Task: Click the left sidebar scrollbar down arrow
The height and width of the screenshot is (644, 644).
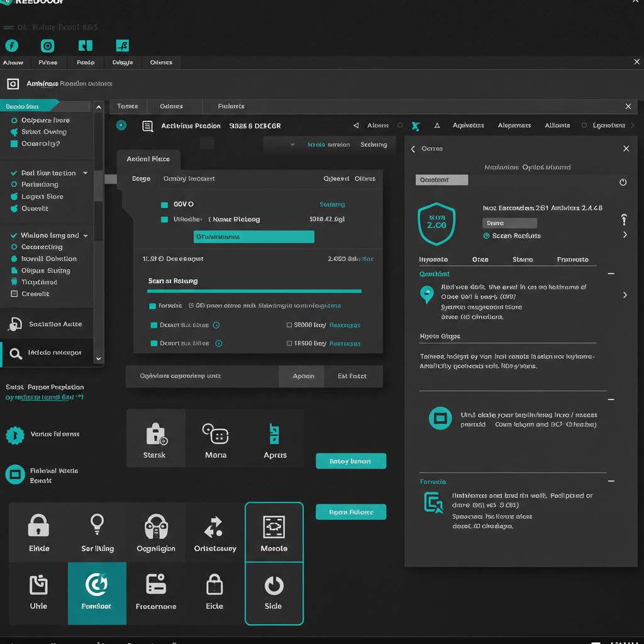Action: point(98,358)
